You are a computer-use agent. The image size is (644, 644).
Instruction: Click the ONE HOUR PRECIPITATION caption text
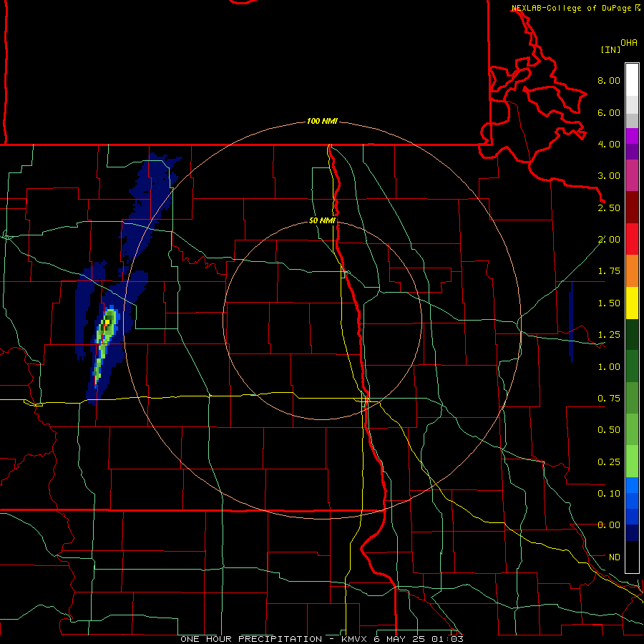click(251, 639)
